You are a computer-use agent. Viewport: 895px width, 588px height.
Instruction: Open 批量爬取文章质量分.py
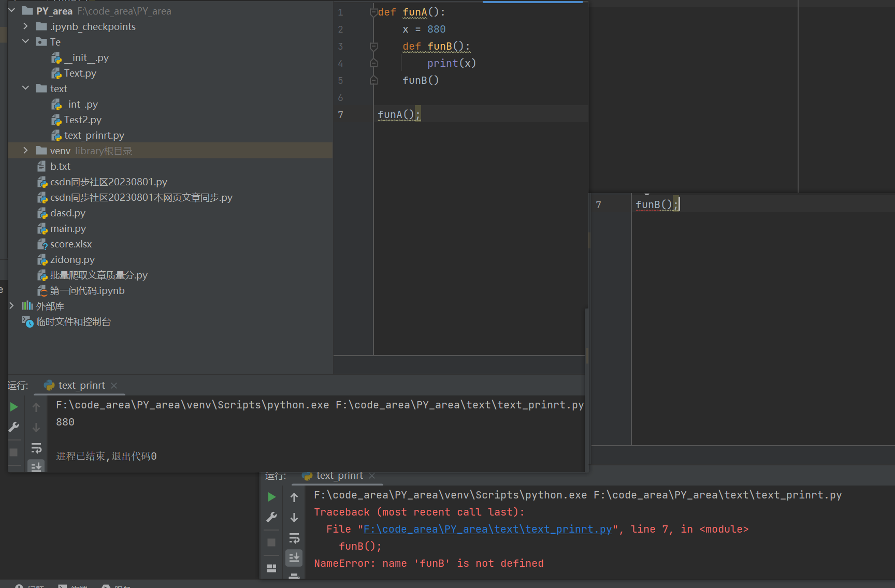99,275
